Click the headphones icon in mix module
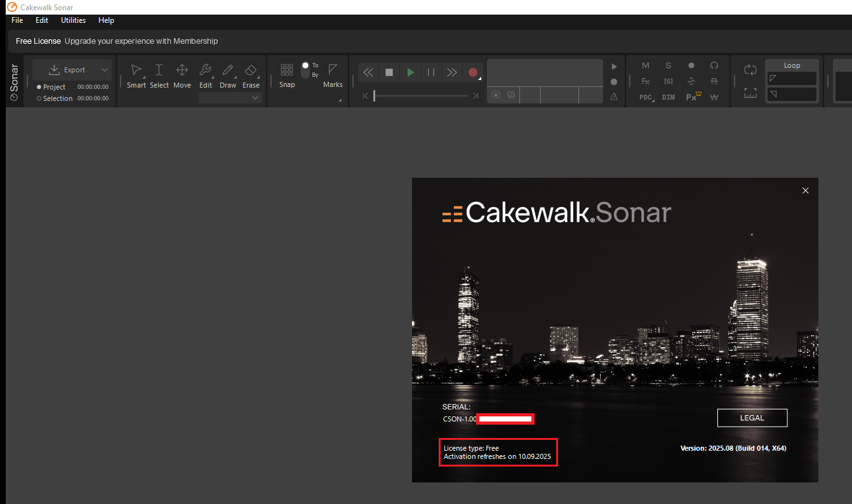This screenshot has width=852, height=504. pyautogui.click(x=714, y=65)
